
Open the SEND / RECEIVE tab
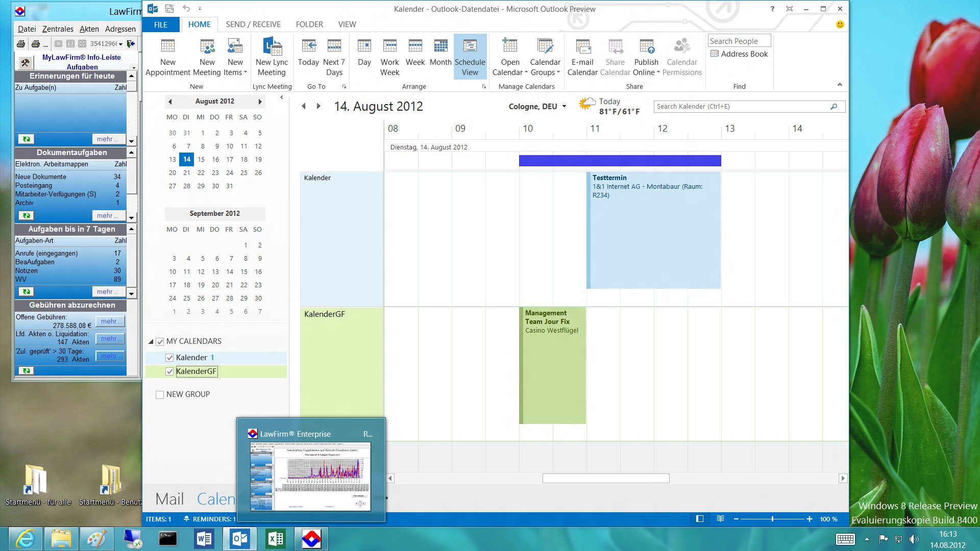253,24
